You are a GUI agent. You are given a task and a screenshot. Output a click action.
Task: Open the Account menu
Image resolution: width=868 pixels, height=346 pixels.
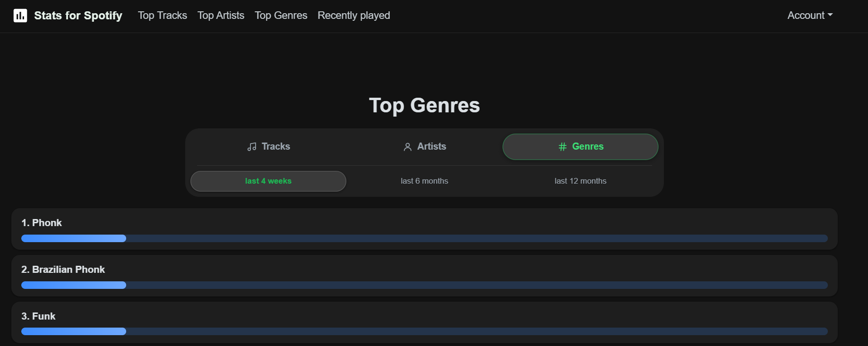(x=810, y=15)
